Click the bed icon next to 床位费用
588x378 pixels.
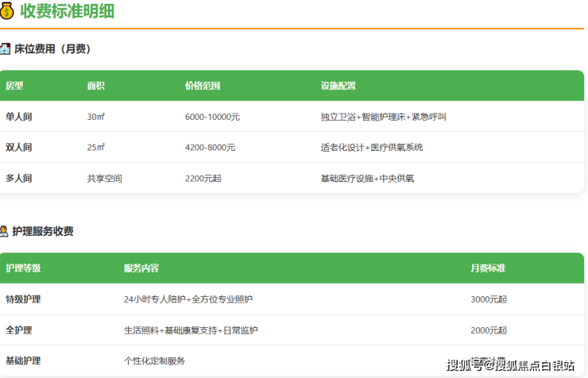(5, 49)
